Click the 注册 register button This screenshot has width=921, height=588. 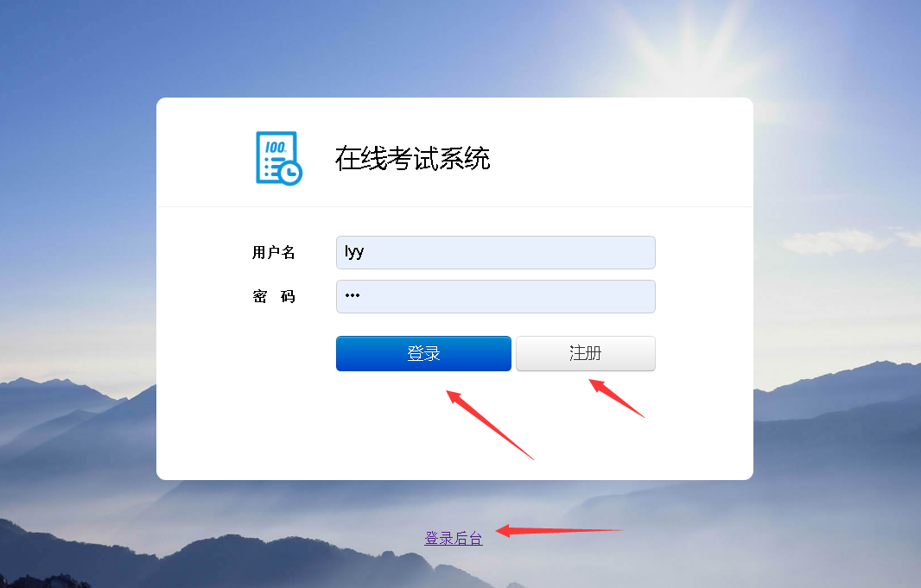[586, 353]
